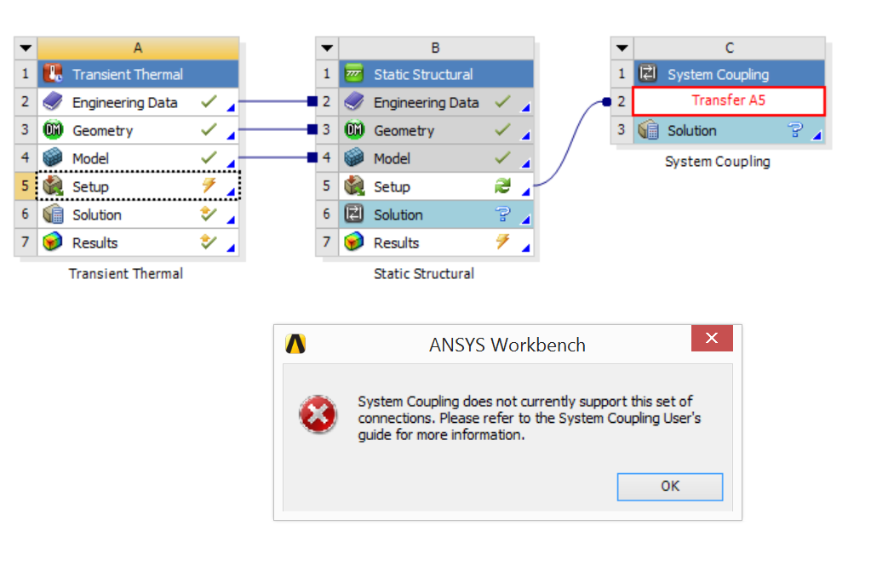Click the green checkmark on B4 Model
This screenshot has height=588, width=871.
pos(502,157)
